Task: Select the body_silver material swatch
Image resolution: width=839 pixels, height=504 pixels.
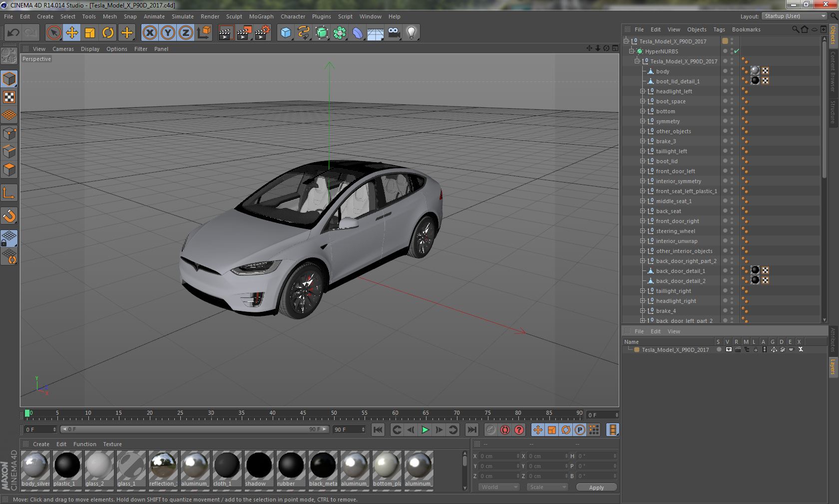Action: [x=35, y=469]
